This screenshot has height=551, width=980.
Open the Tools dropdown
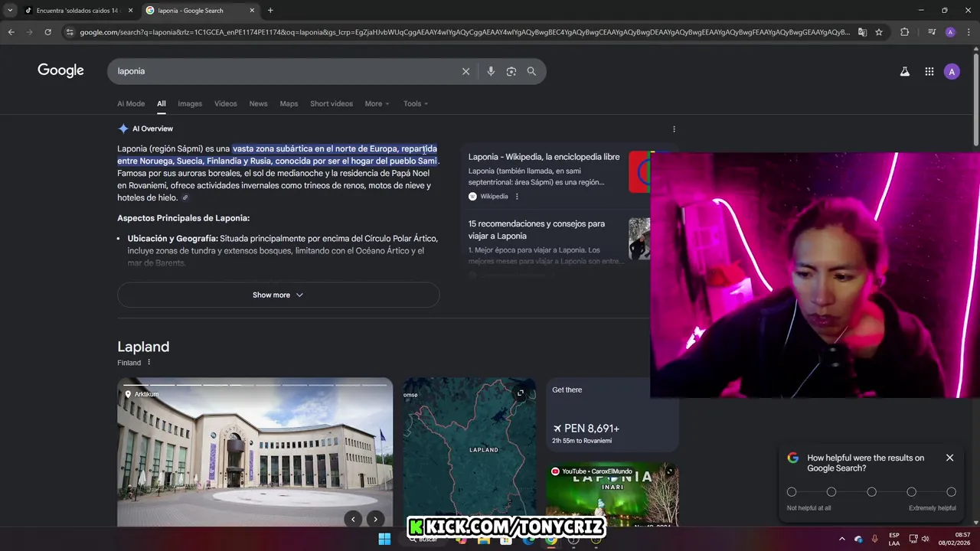pos(416,103)
